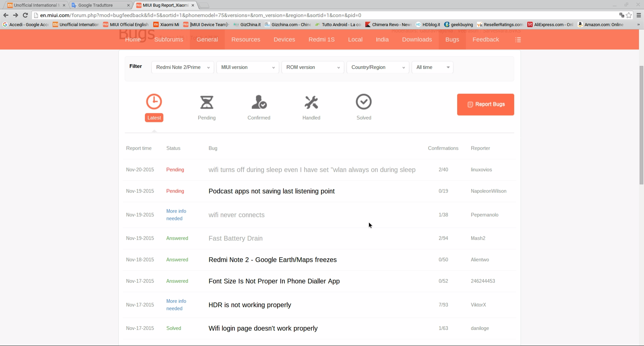This screenshot has width=644, height=346.
Task: Open 'Font Size Is Not Proper' bug
Action: (x=274, y=281)
